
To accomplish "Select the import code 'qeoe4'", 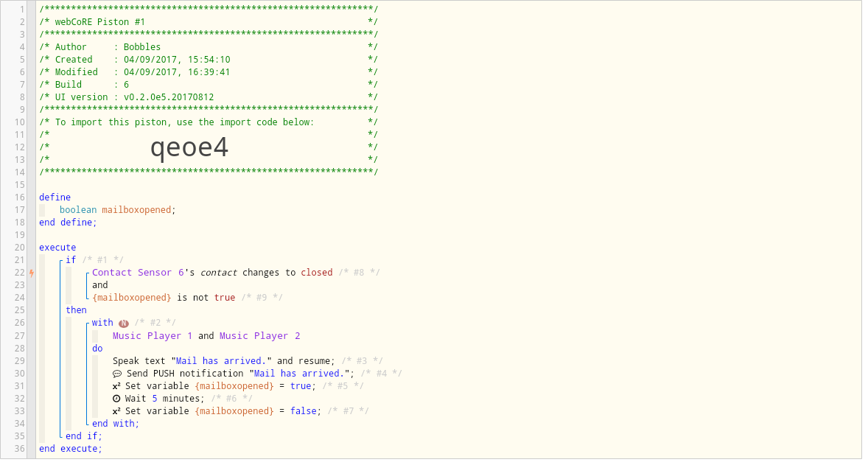I will pyautogui.click(x=189, y=148).
